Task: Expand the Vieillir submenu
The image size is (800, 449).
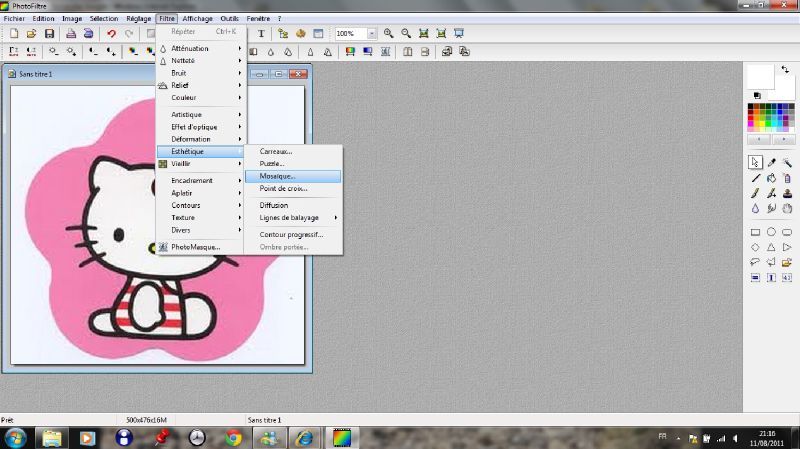Action: (x=202, y=164)
